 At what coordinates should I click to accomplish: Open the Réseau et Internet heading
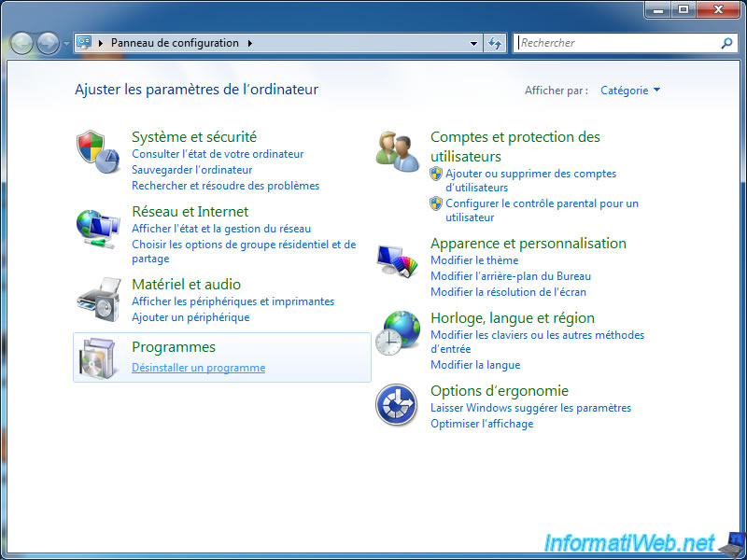(x=190, y=211)
